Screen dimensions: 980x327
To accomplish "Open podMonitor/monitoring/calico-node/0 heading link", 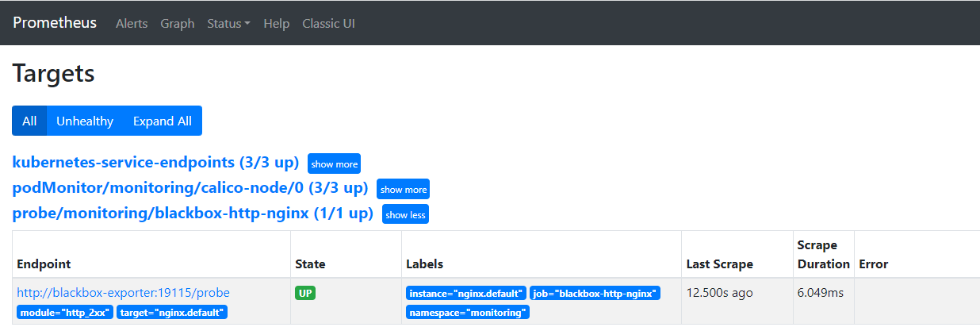I will click(x=190, y=188).
